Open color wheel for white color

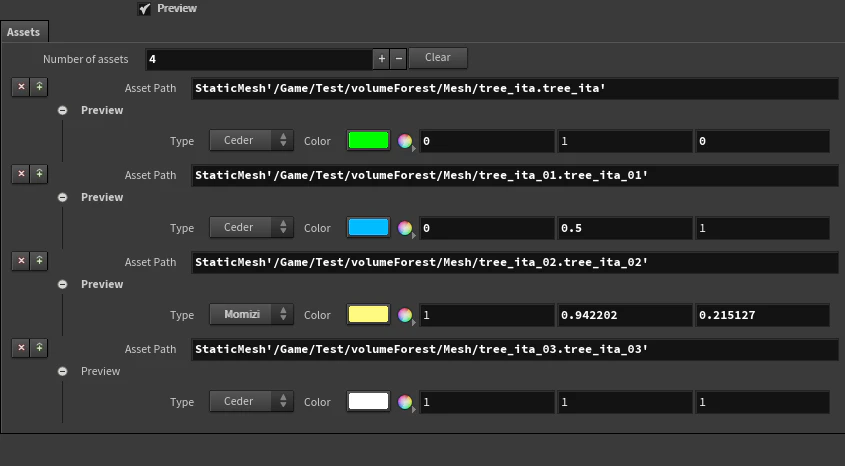pos(405,402)
